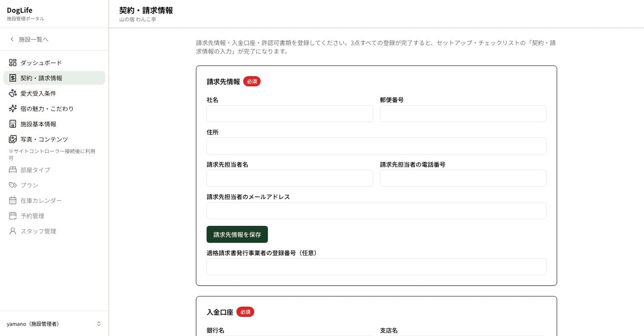Select 予約管理 in the sidebar
The height and width of the screenshot is (336, 644).
pyautogui.click(x=54, y=216)
